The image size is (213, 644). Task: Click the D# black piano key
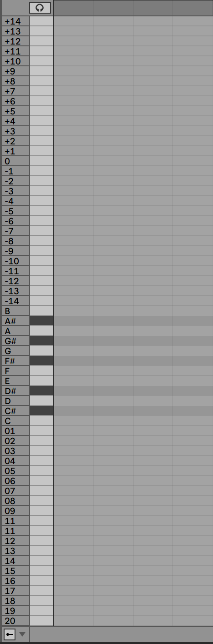tap(41, 391)
